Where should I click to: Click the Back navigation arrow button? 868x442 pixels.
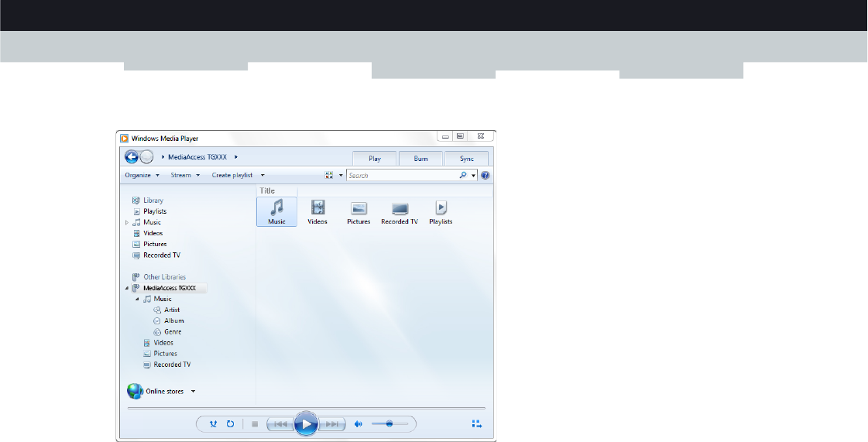131,157
